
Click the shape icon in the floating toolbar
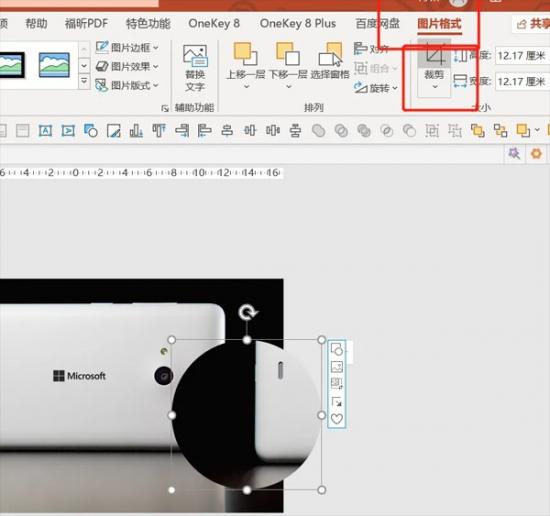[x=337, y=350]
